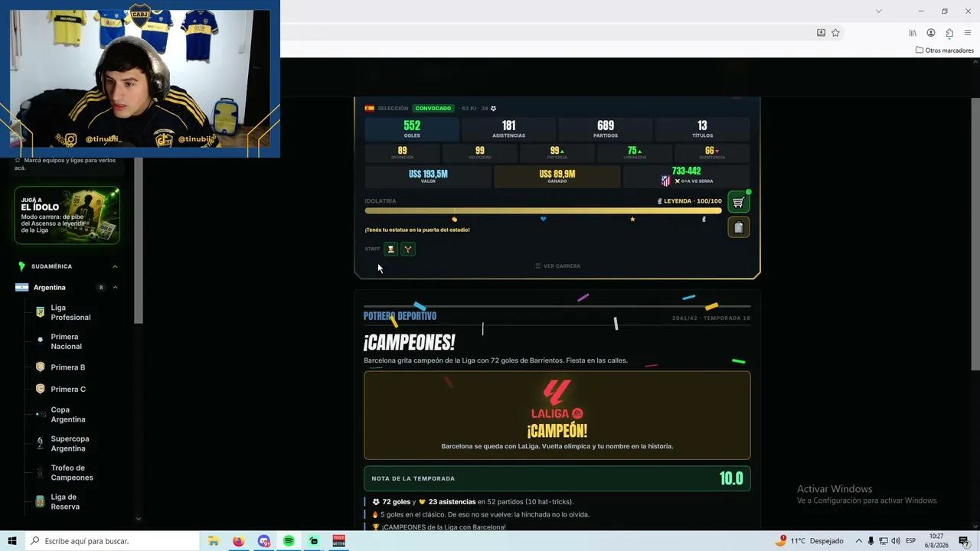
Task: Open the browser hamburger menu
Action: pyautogui.click(x=968, y=33)
